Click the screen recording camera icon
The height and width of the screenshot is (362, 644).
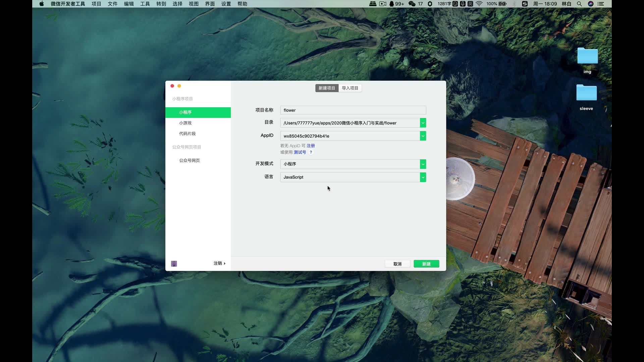coord(383,4)
